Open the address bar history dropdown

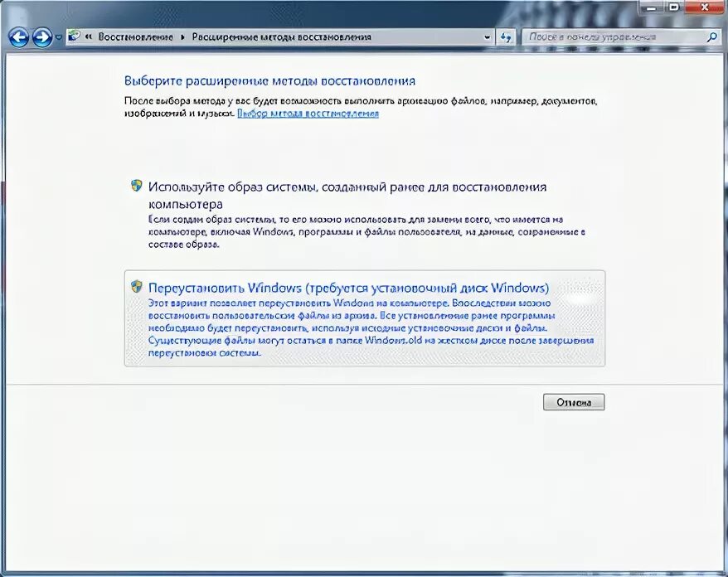[487, 37]
